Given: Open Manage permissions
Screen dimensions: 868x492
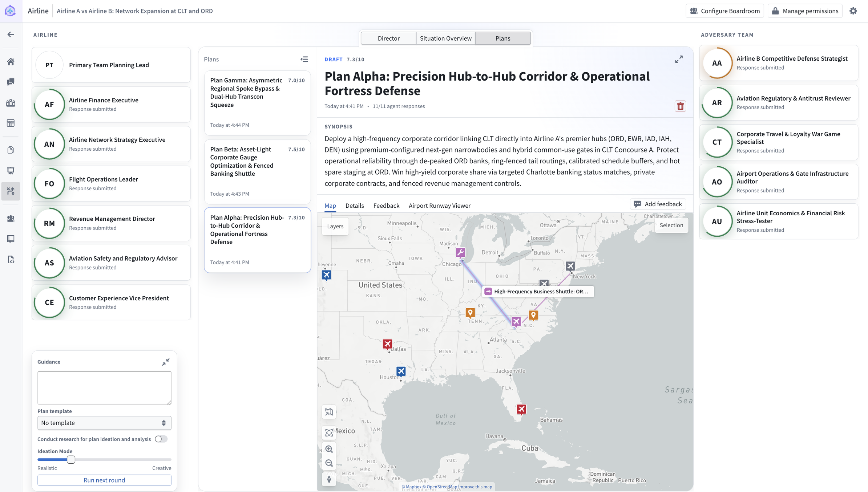Looking at the screenshot, I should point(805,11).
